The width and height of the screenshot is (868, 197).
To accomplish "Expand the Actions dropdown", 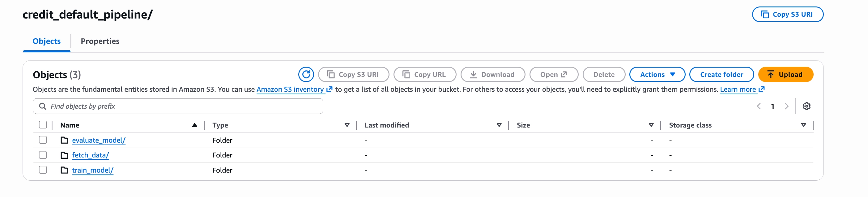I will coord(657,74).
